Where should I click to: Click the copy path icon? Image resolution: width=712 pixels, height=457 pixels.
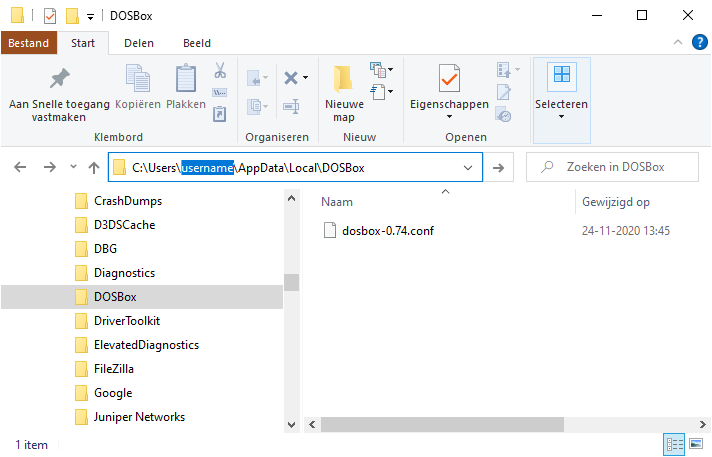220,93
